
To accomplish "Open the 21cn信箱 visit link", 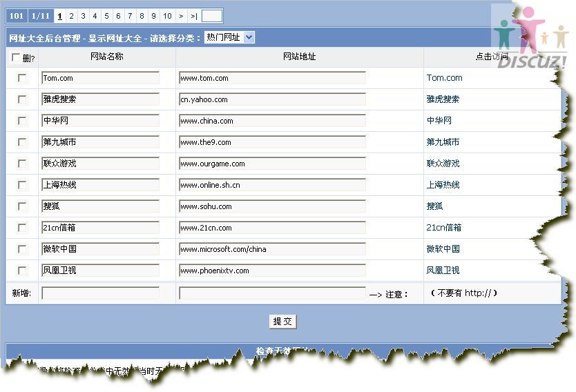I will (444, 227).
